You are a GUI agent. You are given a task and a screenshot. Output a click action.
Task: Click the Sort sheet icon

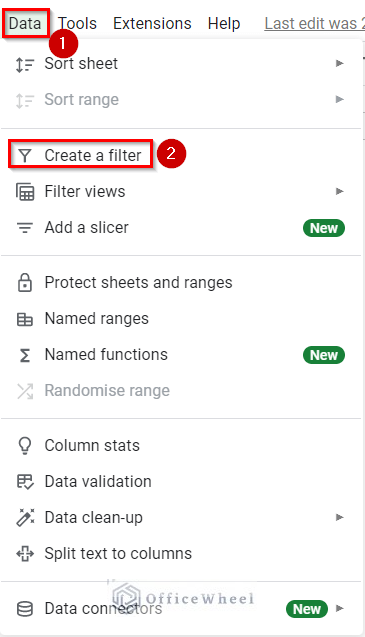point(24,64)
